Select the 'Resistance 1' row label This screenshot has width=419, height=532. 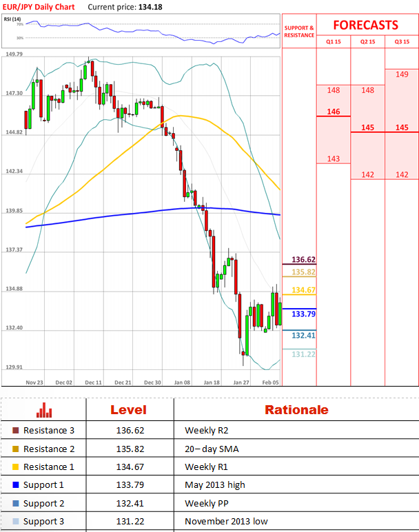(x=49, y=467)
